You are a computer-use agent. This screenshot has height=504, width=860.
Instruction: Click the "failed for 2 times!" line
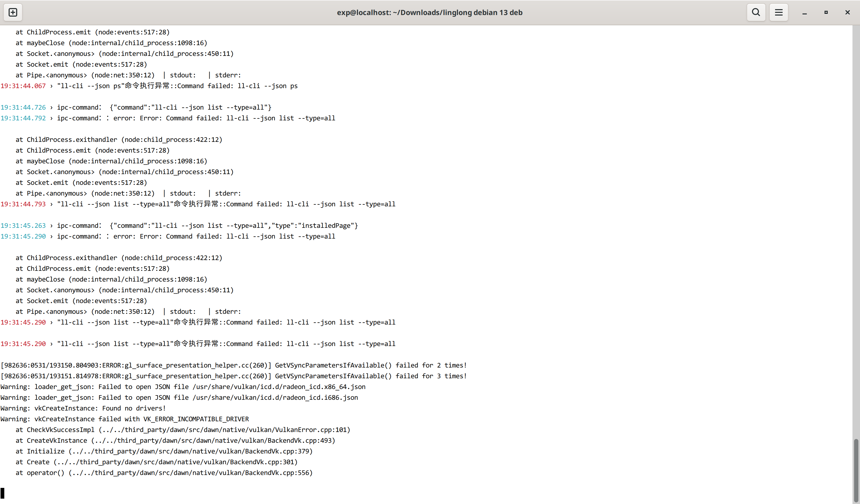(234, 365)
